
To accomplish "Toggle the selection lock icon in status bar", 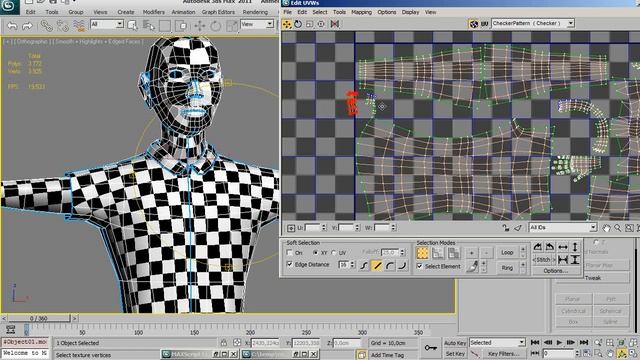I will tap(224, 343).
